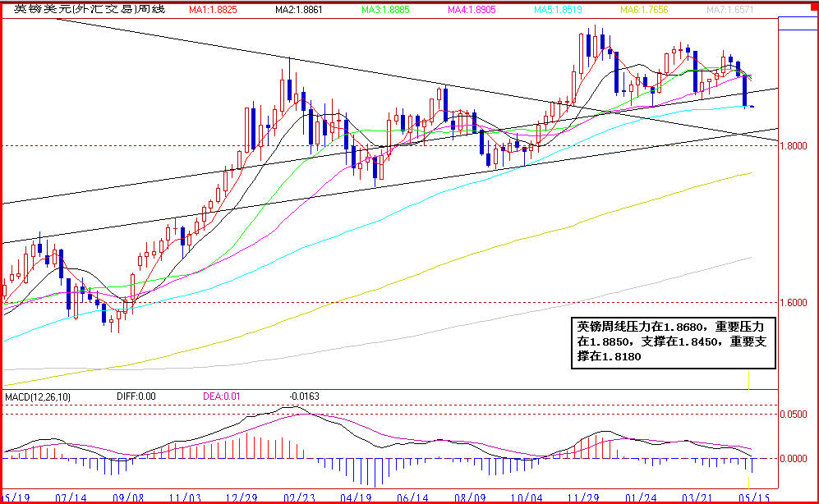Click the 01/24 date label
The width and height of the screenshot is (819, 504).
(641, 497)
